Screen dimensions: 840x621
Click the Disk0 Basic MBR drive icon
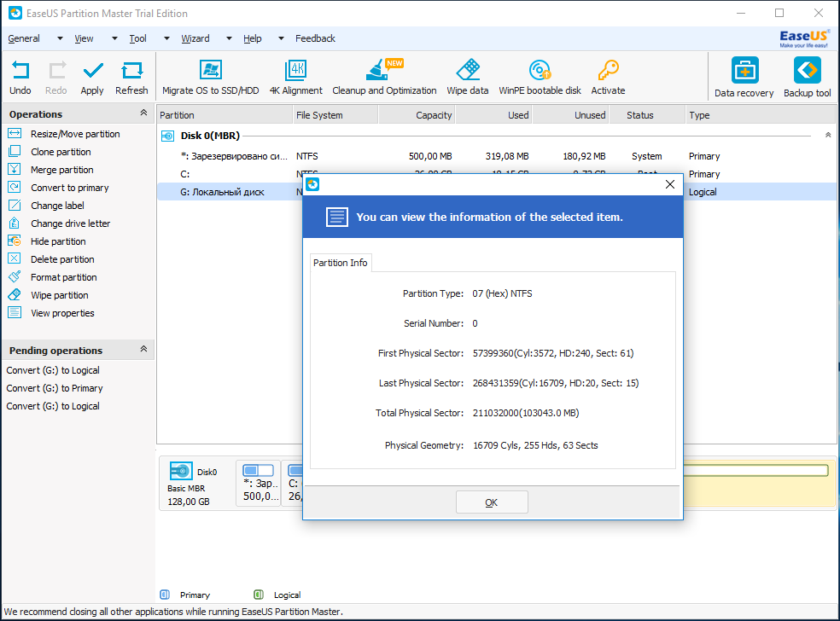[x=181, y=471]
